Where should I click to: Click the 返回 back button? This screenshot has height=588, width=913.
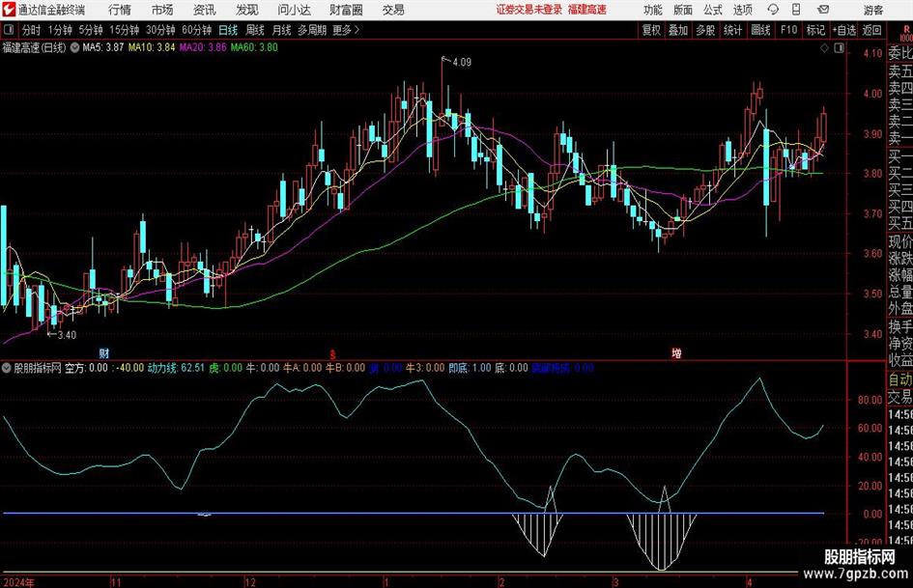coord(871,30)
